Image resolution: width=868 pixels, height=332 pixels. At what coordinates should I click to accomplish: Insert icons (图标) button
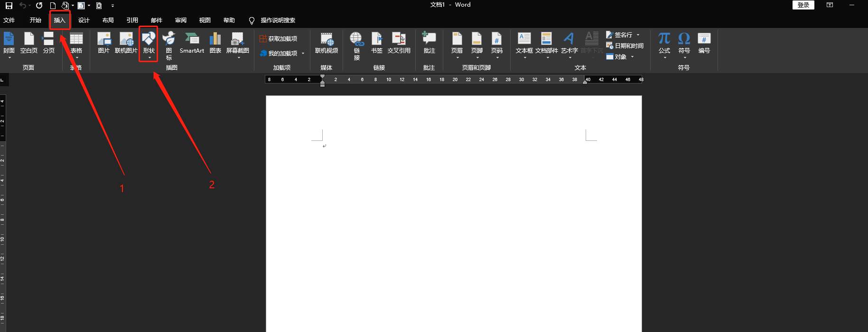169,45
